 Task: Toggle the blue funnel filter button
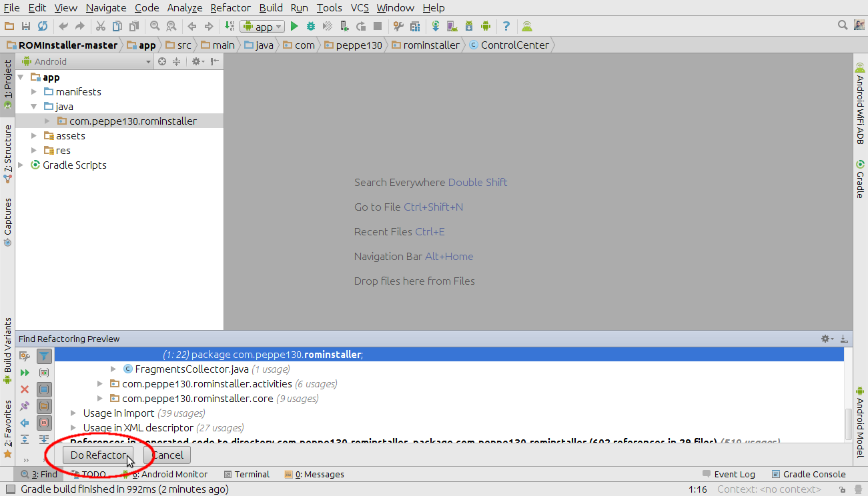tap(44, 357)
